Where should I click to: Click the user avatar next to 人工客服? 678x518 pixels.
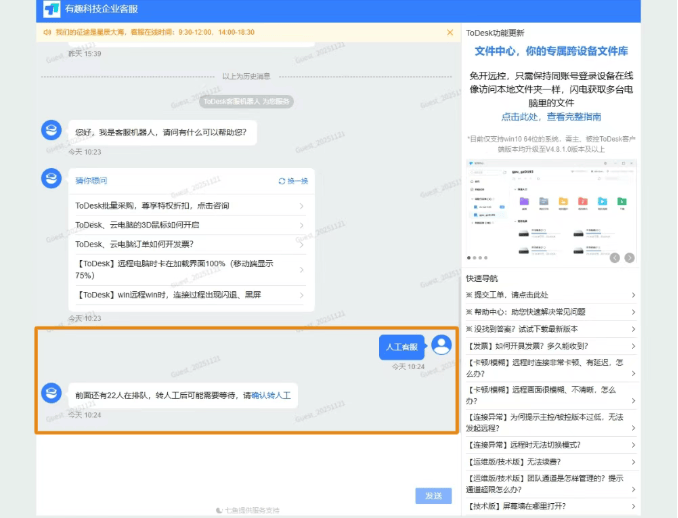[x=441, y=345]
